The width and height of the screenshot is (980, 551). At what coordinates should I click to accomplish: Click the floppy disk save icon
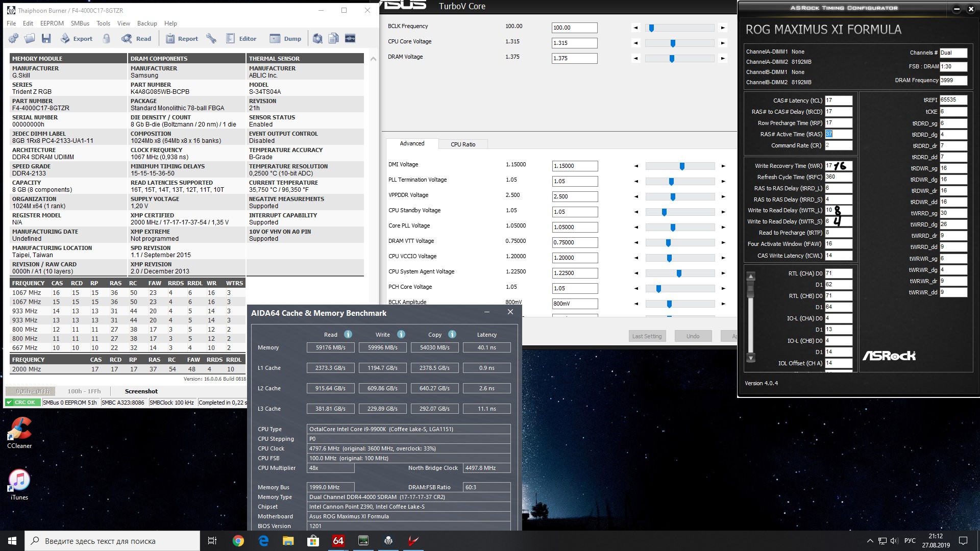pos(46,39)
